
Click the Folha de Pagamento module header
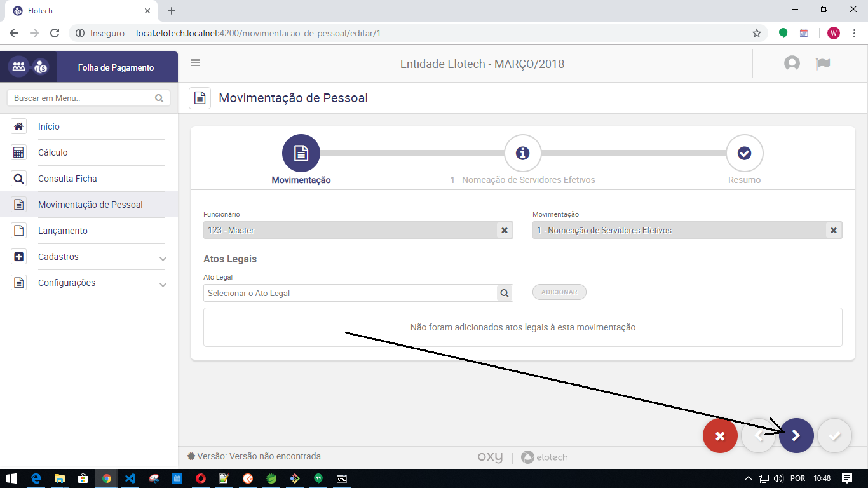pos(116,67)
